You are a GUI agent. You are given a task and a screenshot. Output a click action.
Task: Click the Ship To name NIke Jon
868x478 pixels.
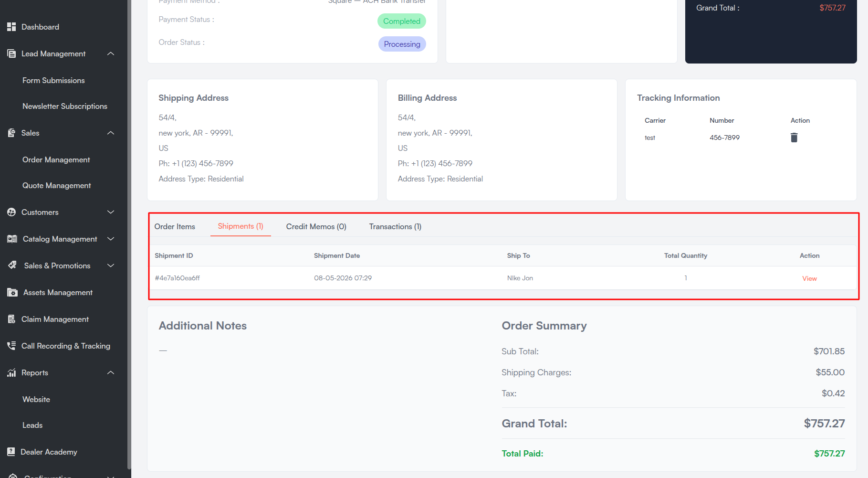pyautogui.click(x=520, y=278)
